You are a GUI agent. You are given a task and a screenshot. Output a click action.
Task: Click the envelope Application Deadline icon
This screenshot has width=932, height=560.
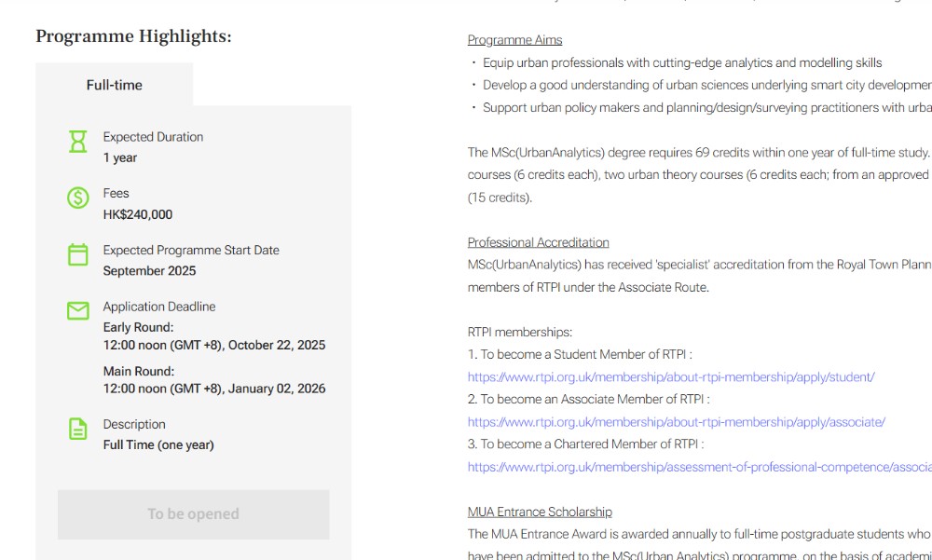(78, 311)
